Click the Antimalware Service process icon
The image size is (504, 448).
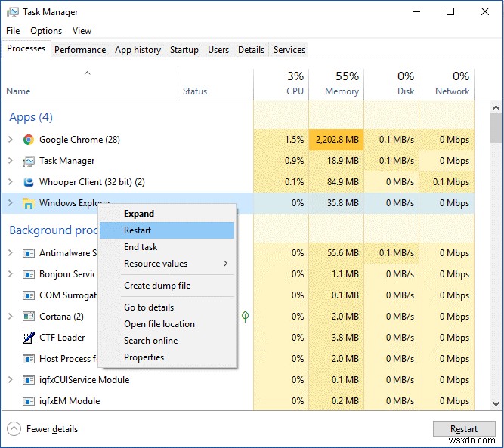[x=29, y=253]
